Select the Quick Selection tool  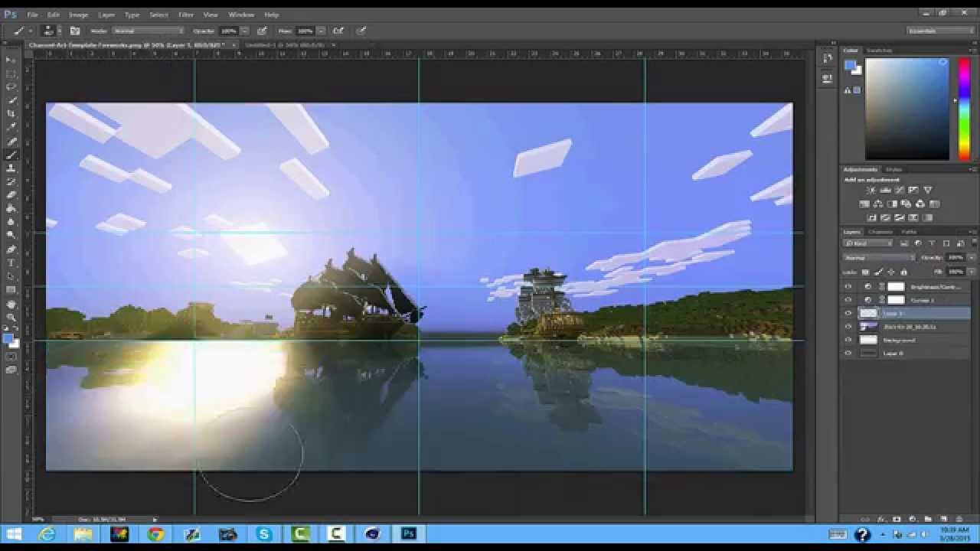pyautogui.click(x=11, y=100)
